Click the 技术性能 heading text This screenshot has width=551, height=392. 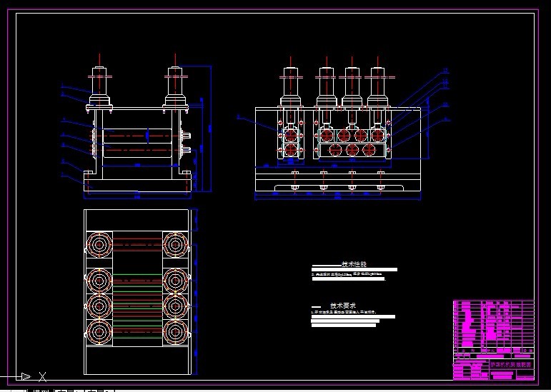(x=354, y=264)
